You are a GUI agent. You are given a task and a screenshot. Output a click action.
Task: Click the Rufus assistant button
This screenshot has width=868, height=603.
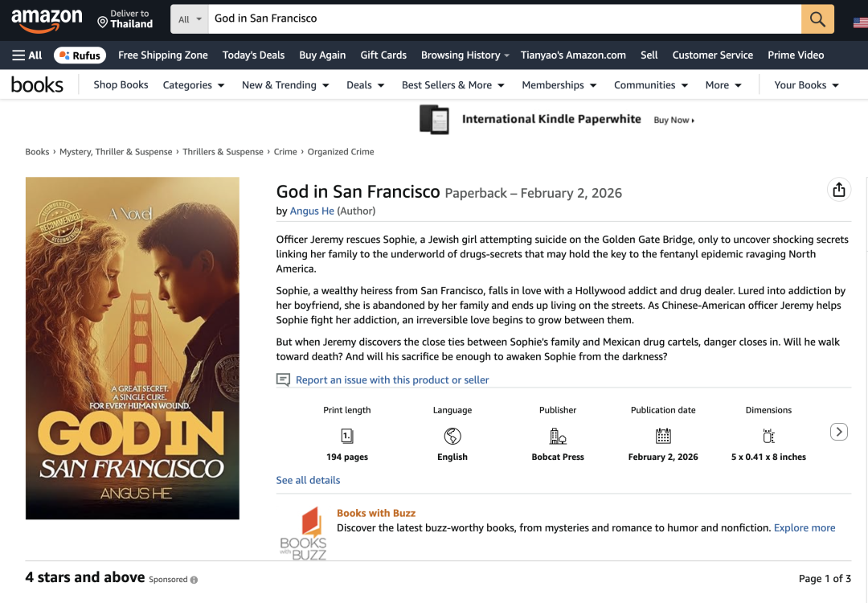(80, 55)
